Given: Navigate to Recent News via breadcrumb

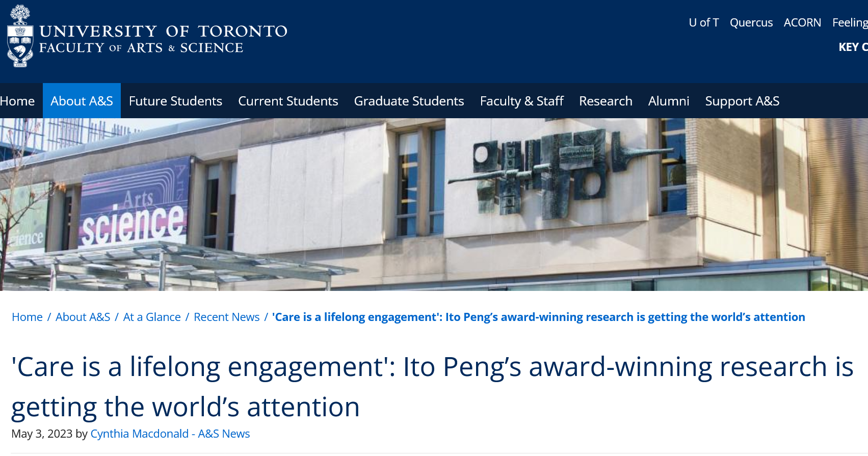Looking at the screenshot, I should (226, 316).
